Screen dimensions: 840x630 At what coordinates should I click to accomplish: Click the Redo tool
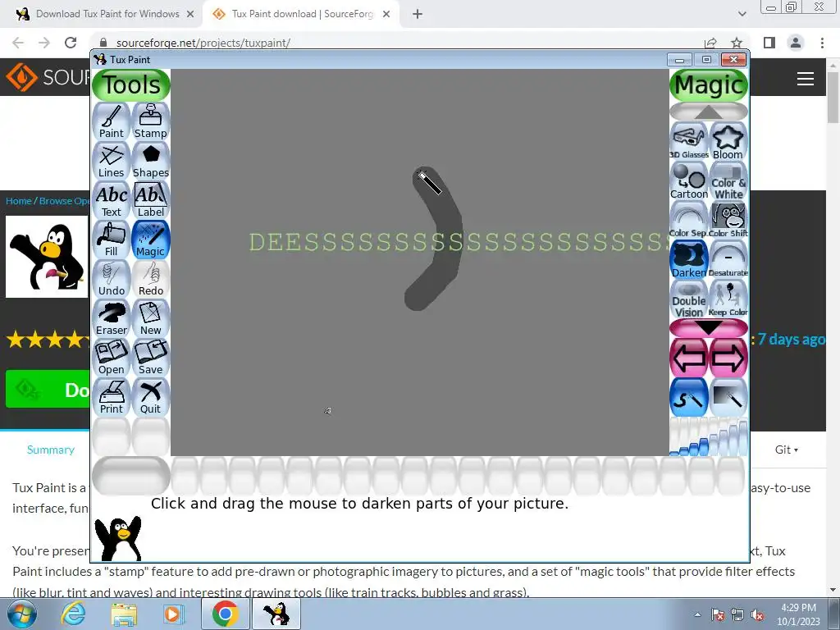[x=151, y=279]
